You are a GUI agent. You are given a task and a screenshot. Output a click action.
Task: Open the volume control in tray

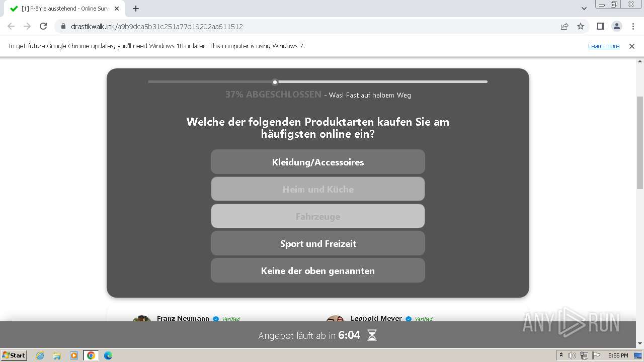pyautogui.click(x=572, y=355)
